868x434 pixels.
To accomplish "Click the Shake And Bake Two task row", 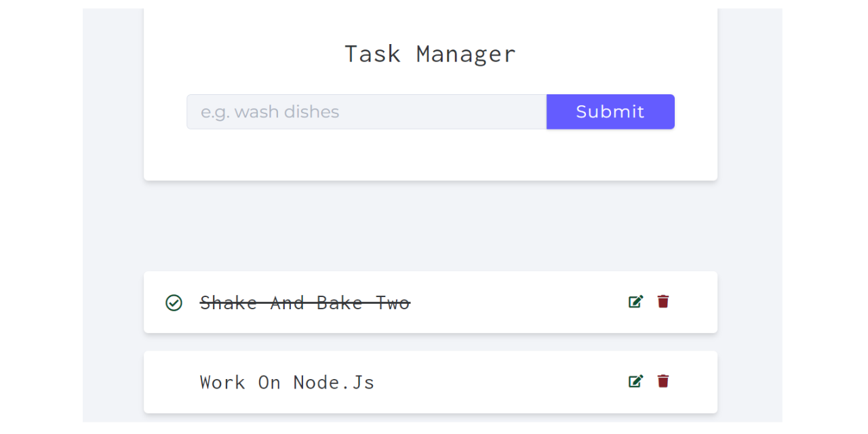I will pos(431,302).
